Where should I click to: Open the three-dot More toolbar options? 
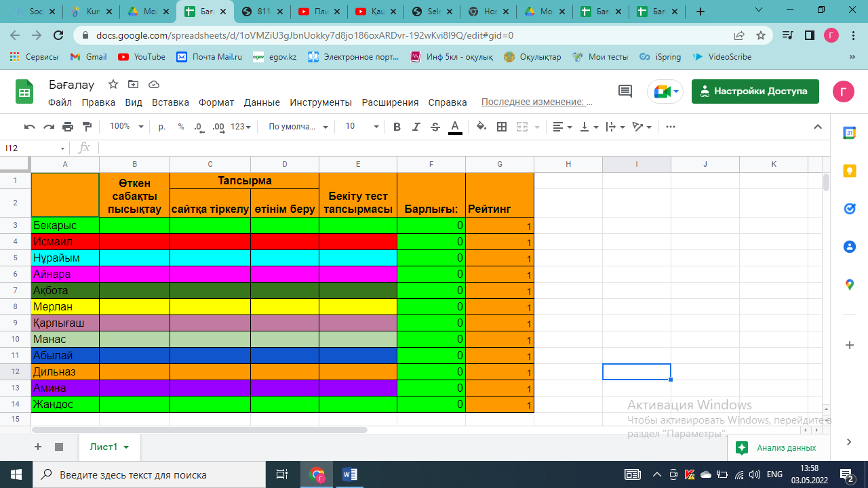tap(671, 127)
